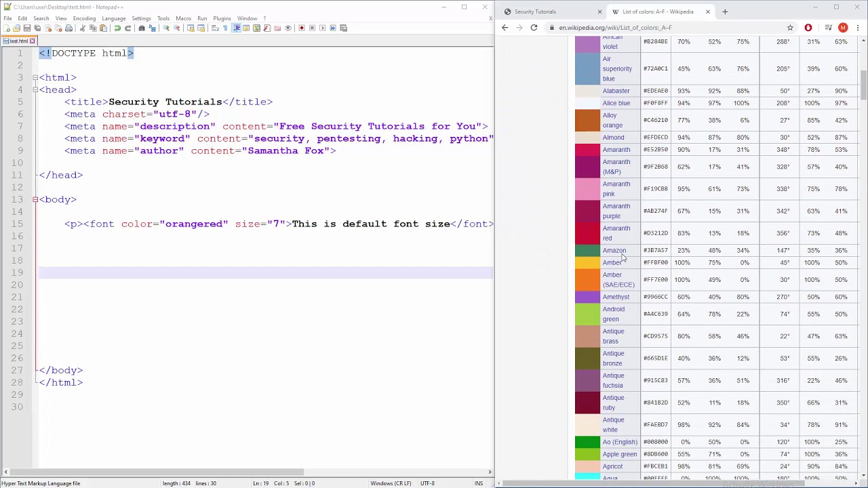Select the test.html document tab

18,41
